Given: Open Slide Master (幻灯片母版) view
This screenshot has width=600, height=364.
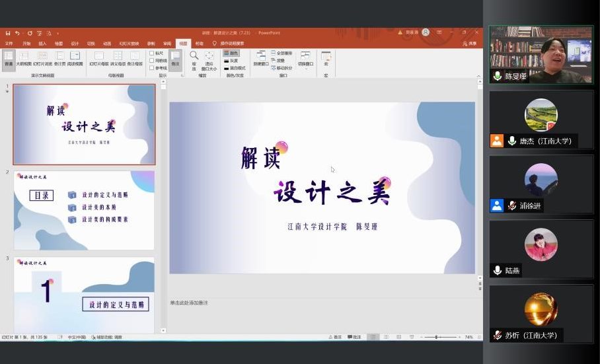Looking at the screenshot, I should (99, 58).
